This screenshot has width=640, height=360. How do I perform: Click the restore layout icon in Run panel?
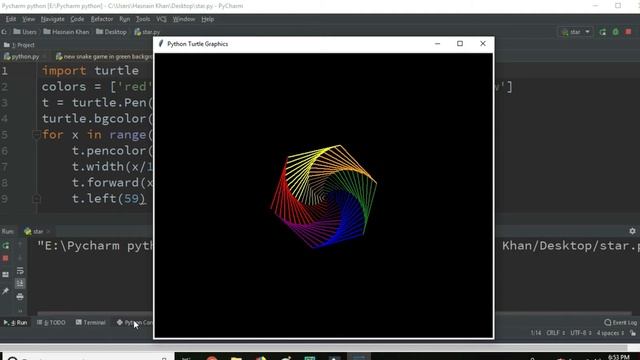tap(5, 274)
